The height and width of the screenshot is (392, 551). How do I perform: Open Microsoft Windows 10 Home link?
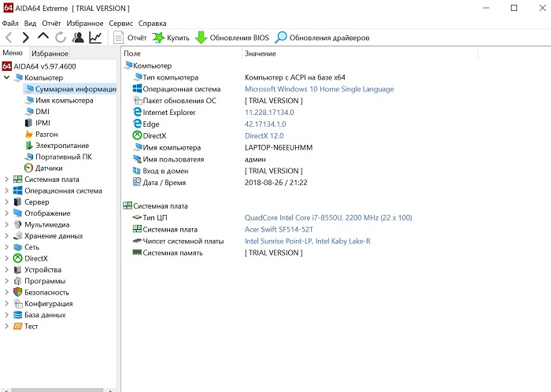pyautogui.click(x=319, y=89)
